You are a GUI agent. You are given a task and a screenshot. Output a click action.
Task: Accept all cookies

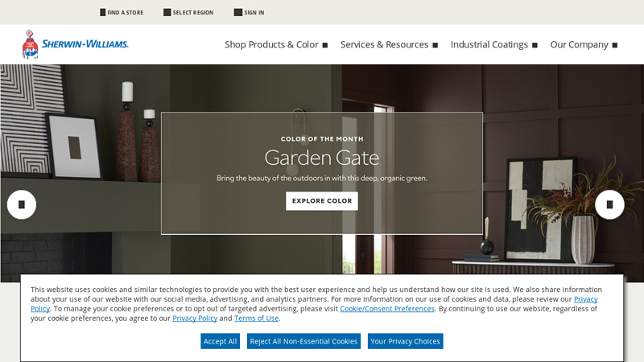tap(220, 341)
